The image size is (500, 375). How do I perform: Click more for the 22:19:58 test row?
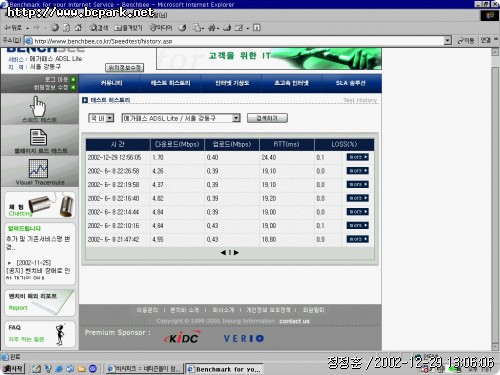(357, 184)
